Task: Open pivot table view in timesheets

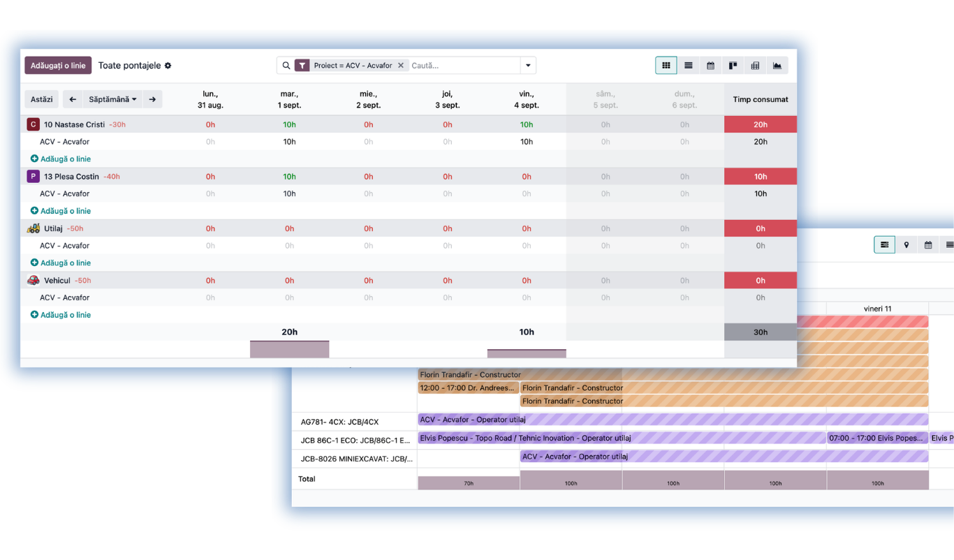Action: point(755,66)
